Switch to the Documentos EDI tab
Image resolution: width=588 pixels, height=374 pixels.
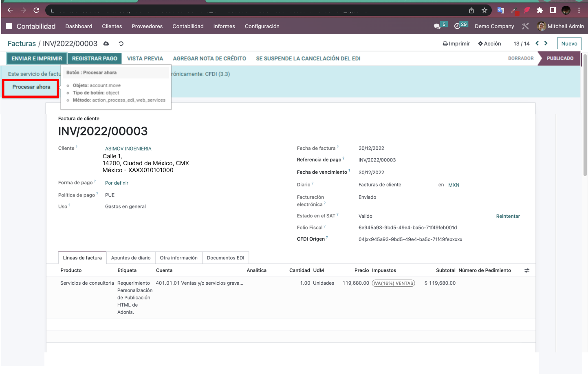pyautogui.click(x=225, y=258)
